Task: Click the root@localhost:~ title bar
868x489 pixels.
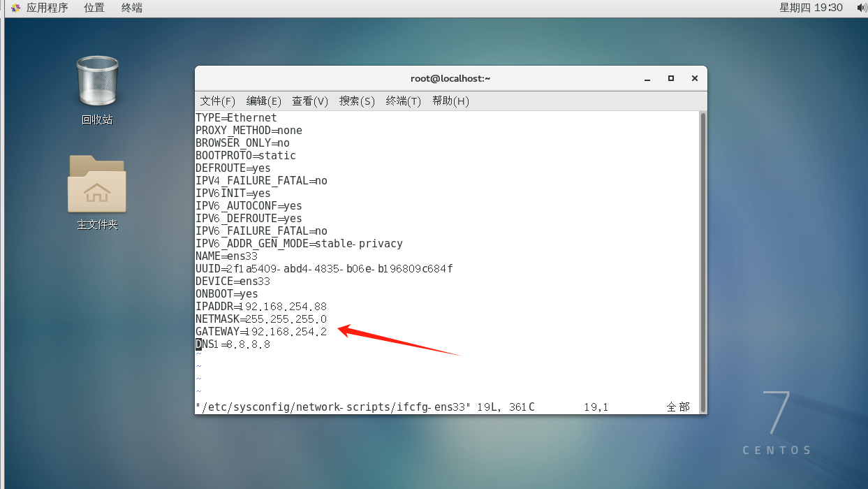Action: point(450,78)
